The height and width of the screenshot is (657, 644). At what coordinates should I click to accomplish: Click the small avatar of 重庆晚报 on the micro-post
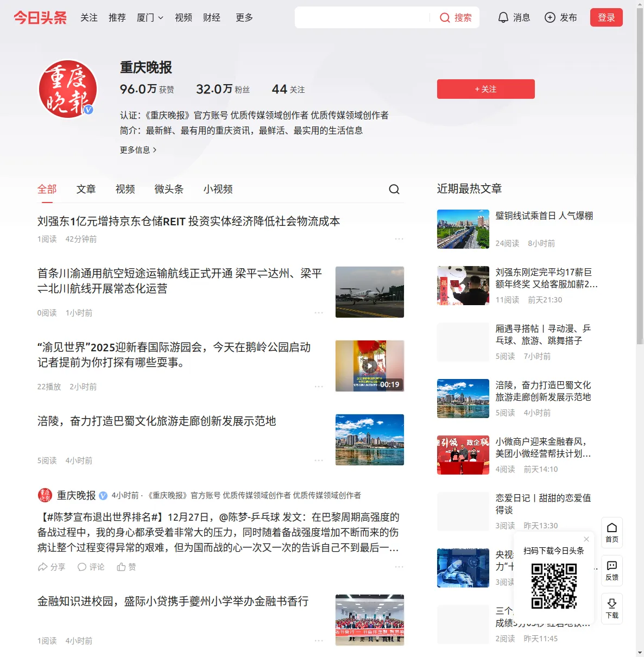pos(45,495)
